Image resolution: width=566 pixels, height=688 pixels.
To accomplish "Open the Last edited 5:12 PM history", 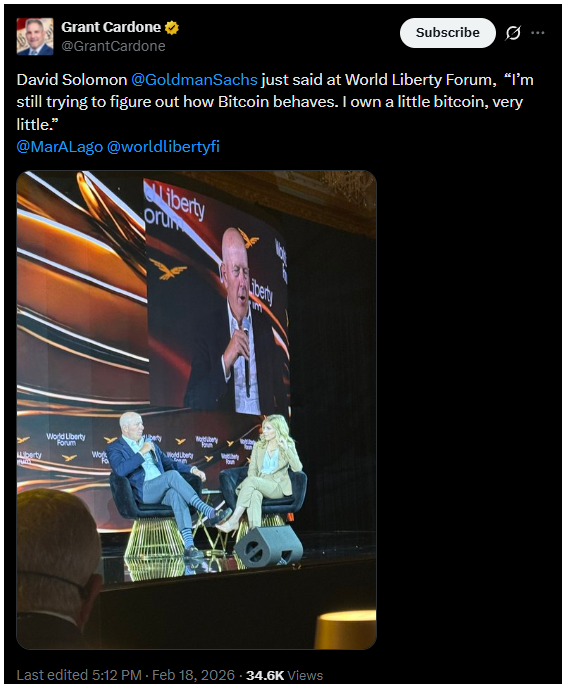I will point(79,675).
